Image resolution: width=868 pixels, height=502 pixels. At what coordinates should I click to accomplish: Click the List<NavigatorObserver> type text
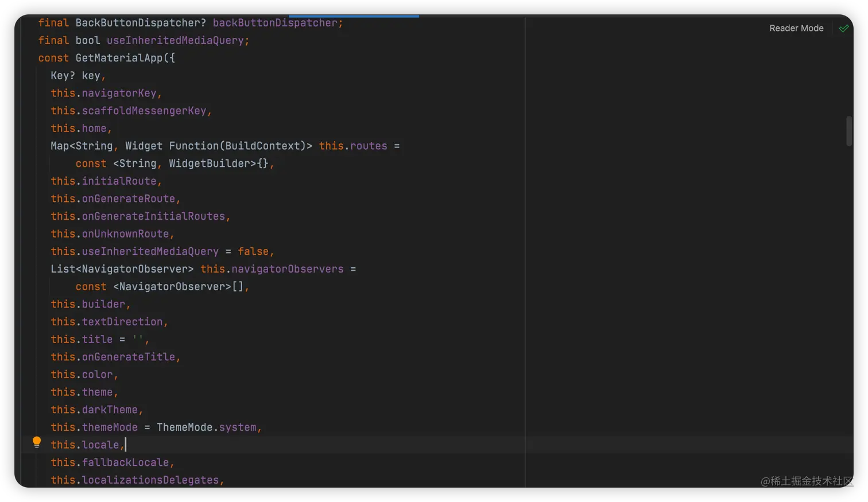(122, 269)
